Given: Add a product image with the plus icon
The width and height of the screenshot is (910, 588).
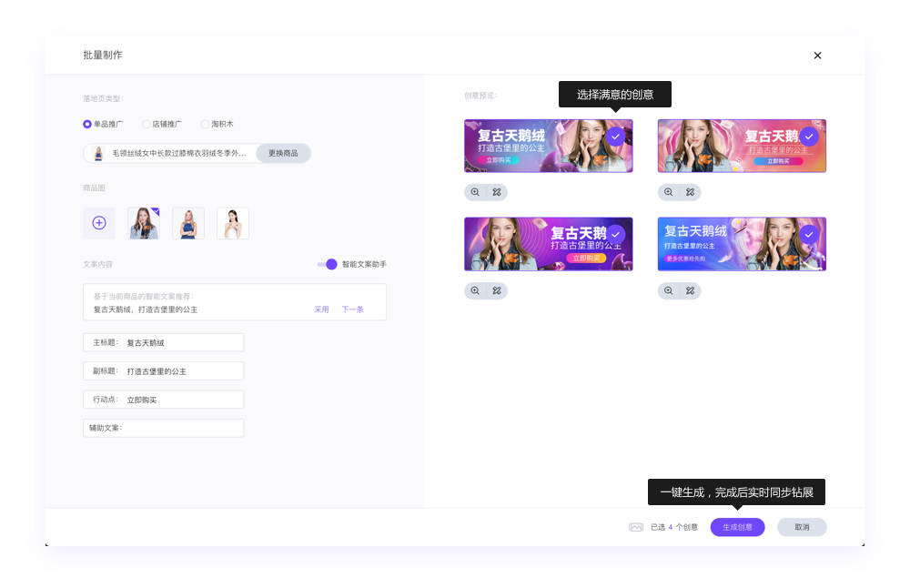Looking at the screenshot, I should (x=99, y=223).
